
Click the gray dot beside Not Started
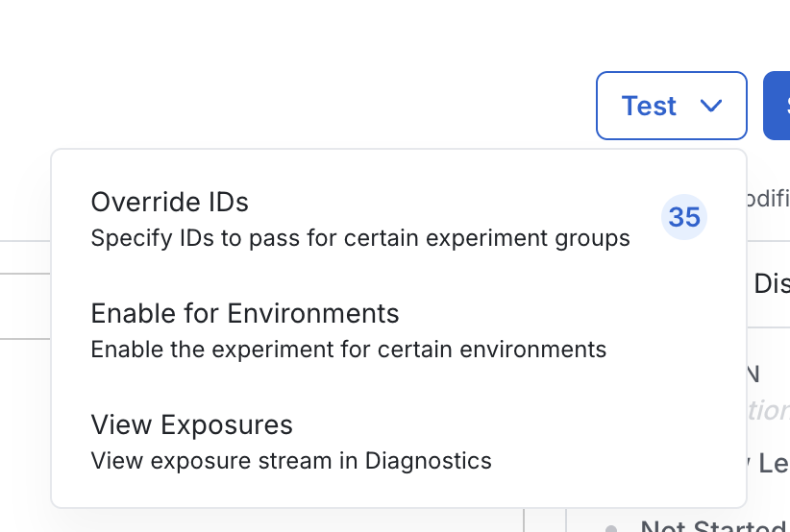(x=611, y=528)
